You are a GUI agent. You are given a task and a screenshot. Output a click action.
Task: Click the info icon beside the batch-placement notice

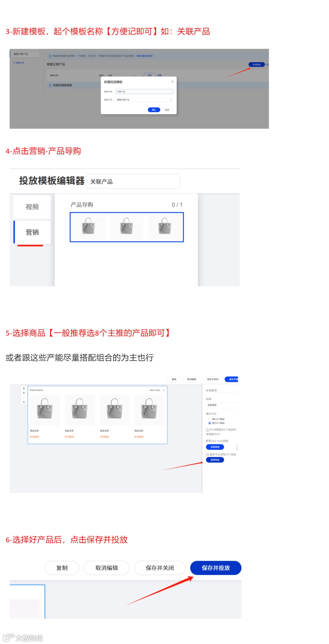pyautogui.click(x=50, y=56)
